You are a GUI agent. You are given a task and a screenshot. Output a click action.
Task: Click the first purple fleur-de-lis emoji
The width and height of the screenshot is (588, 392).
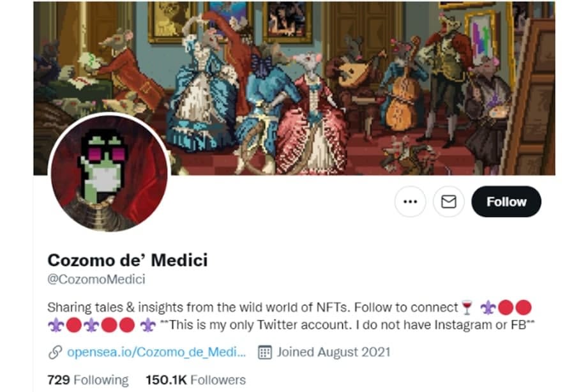[x=488, y=307]
